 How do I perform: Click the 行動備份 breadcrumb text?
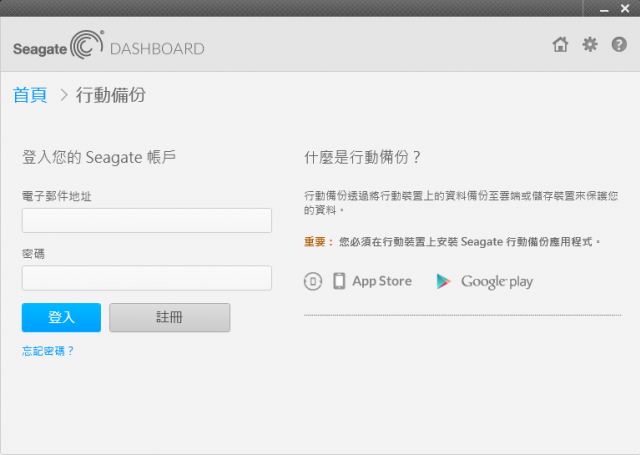pyautogui.click(x=111, y=95)
